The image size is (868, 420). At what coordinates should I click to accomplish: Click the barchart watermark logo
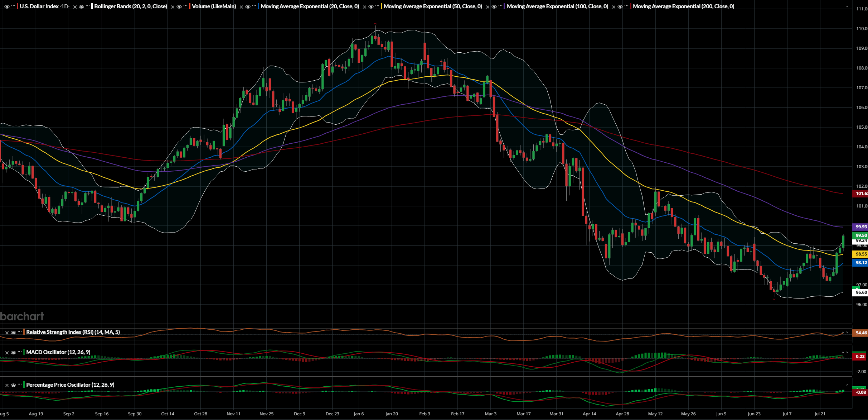(x=22, y=316)
